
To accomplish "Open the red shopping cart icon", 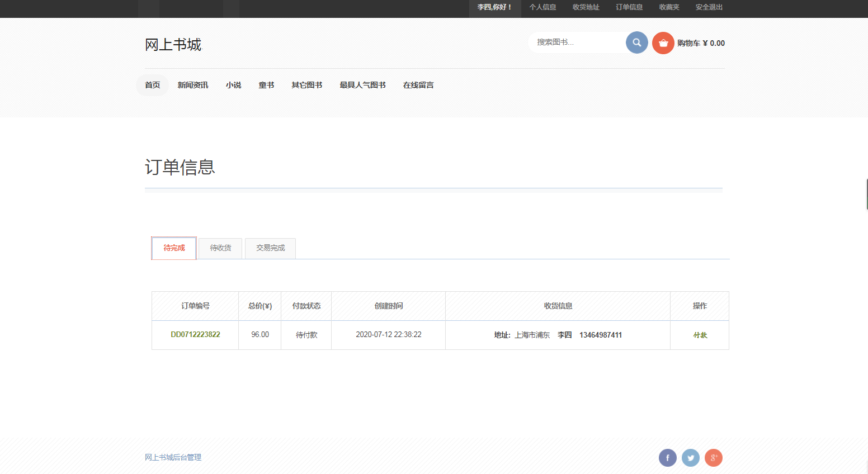I will 663,43.
